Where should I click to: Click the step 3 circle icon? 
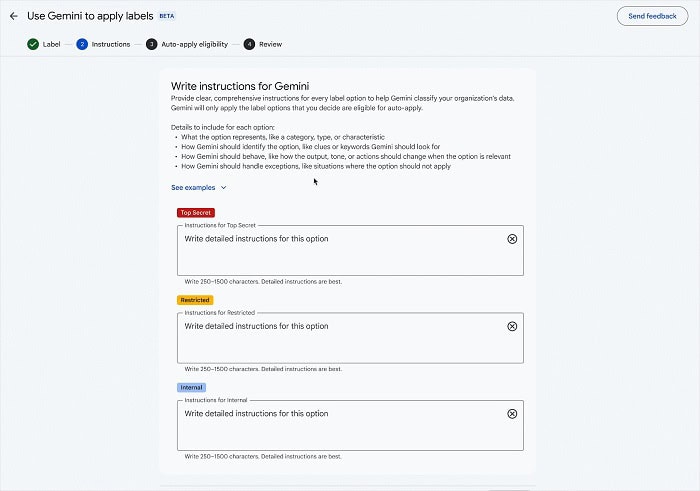coord(151,44)
